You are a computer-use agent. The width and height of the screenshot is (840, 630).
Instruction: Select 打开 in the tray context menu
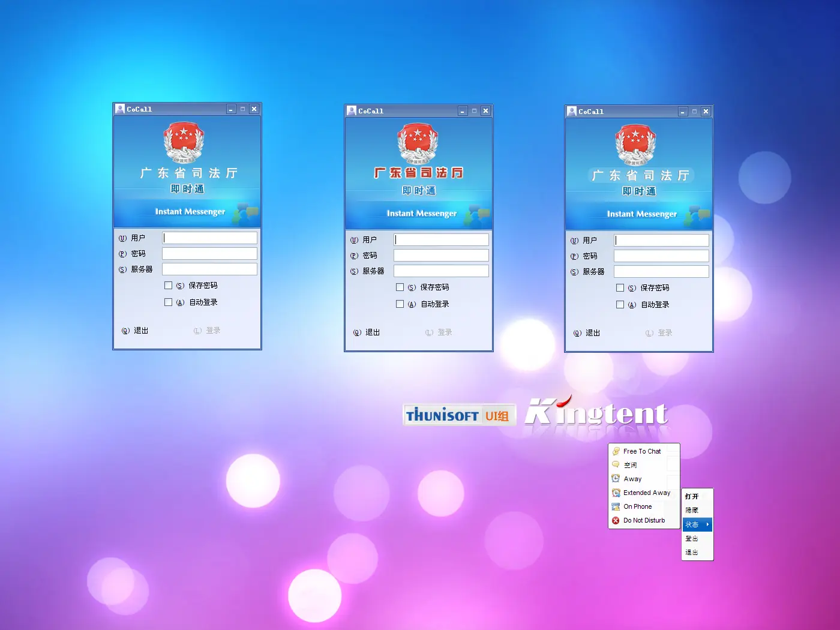(x=692, y=496)
